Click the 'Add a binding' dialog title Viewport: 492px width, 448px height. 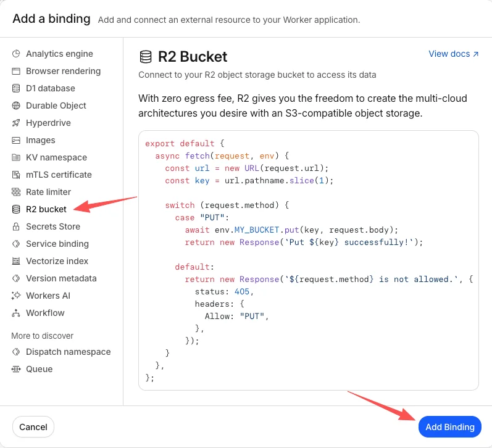point(51,19)
